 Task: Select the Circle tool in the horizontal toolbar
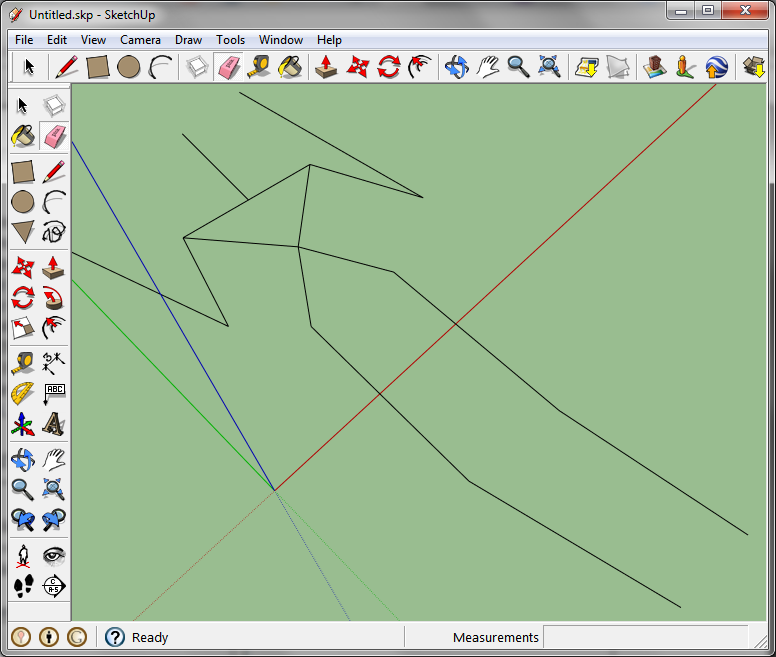click(129, 67)
